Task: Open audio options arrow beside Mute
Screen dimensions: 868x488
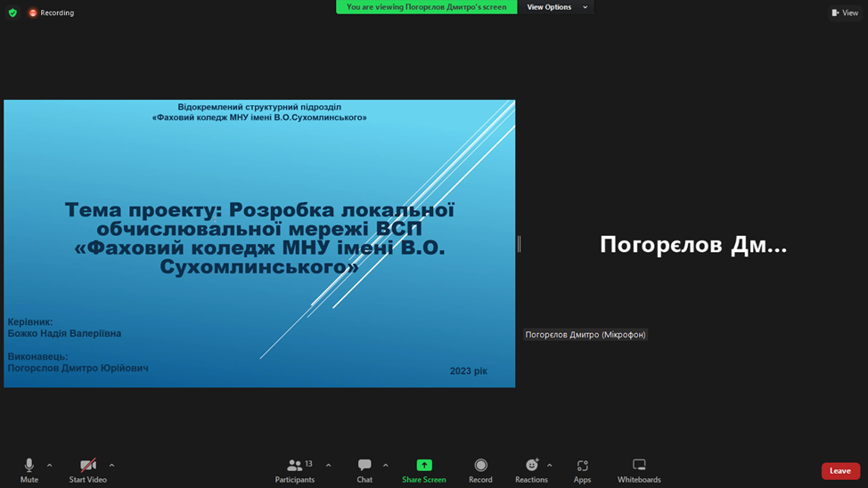Action: pos(50,466)
